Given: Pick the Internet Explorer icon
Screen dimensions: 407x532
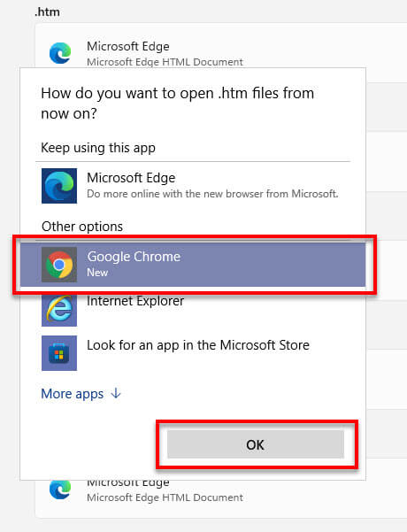Looking at the screenshot, I should coord(59,310).
